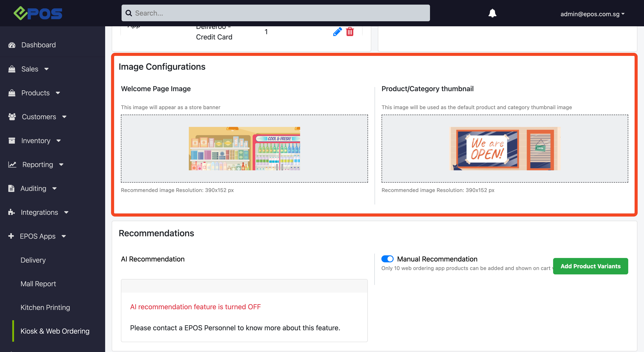This screenshot has width=644, height=352.
Task: Click the Add Product Variants button
Action: click(x=591, y=266)
